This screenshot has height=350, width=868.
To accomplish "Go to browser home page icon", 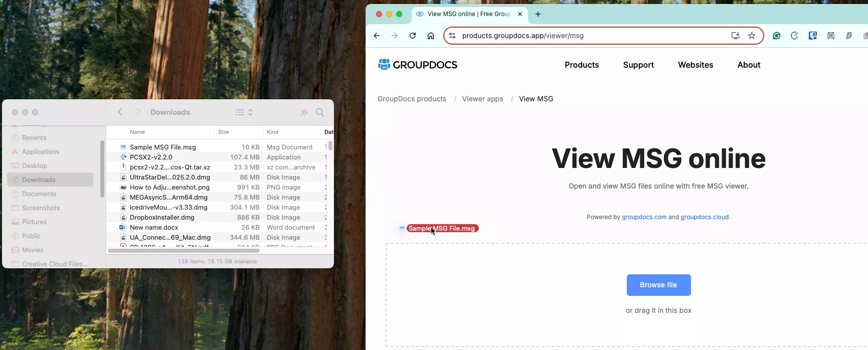I will (x=430, y=36).
